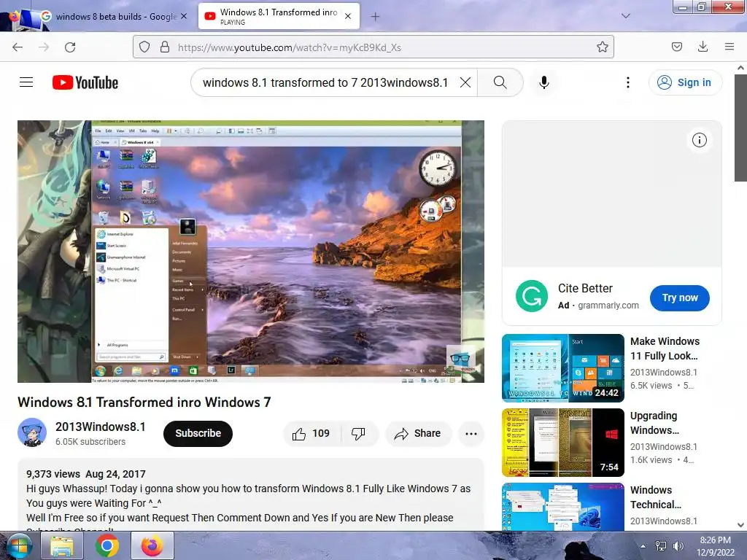This screenshot has height=560, width=747.
Task: Click the Sign in button
Action: pyautogui.click(x=685, y=82)
